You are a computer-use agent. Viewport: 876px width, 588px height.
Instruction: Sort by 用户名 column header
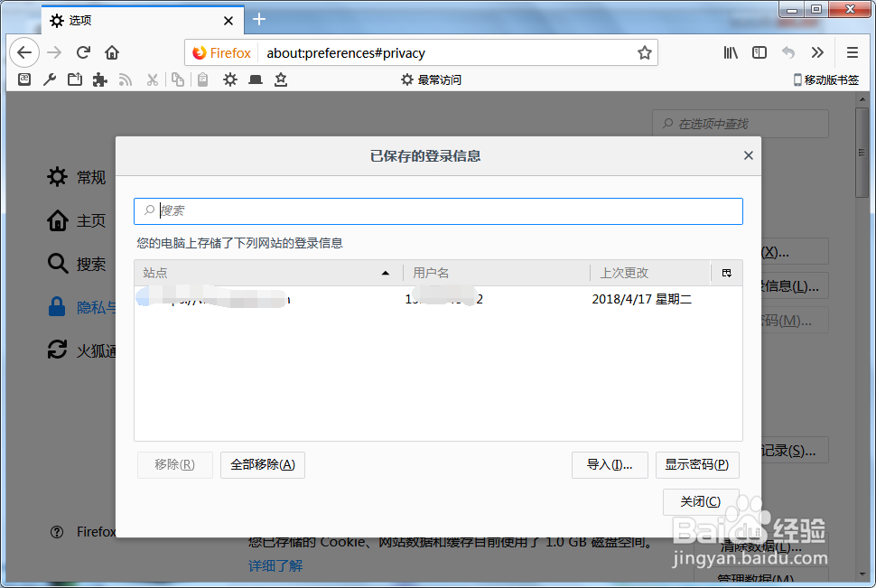[x=496, y=273]
